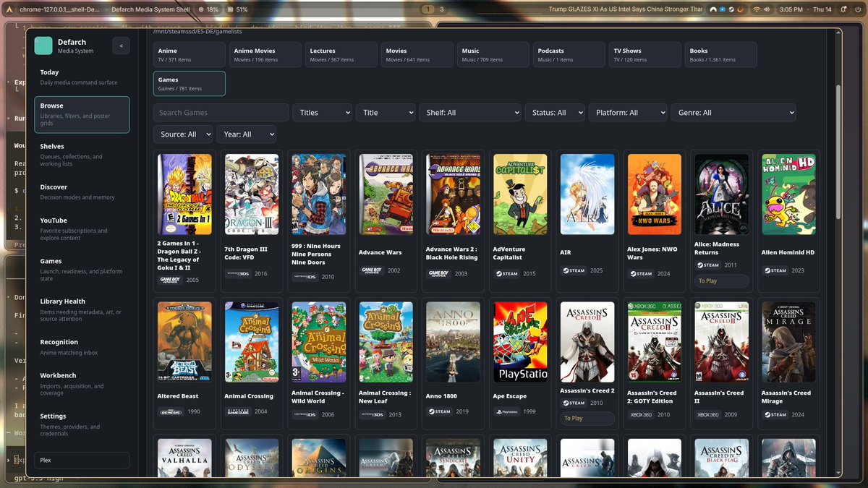868x488 pixels.
Task: Expand the Platform: All filter
Action: (628, 113)
